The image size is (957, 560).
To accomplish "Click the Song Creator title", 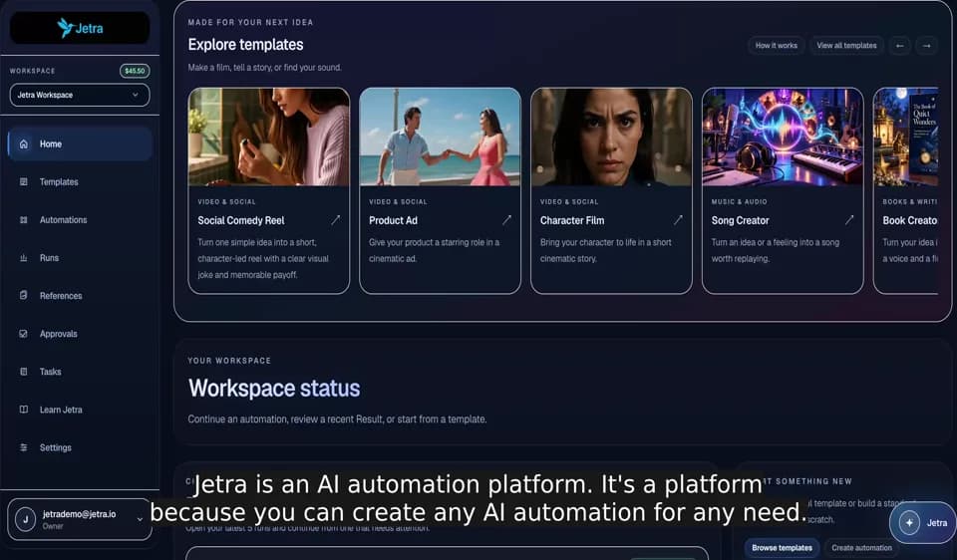I will [x=740, y=221].
